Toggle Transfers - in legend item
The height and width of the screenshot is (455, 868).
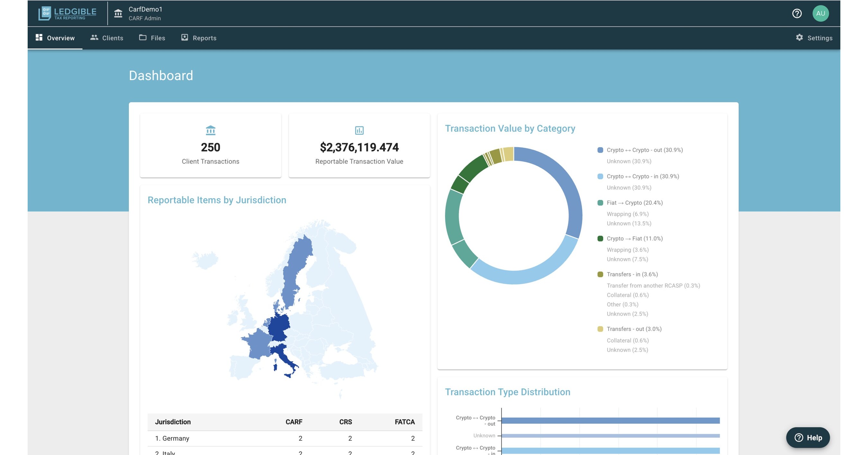point(632,274)
